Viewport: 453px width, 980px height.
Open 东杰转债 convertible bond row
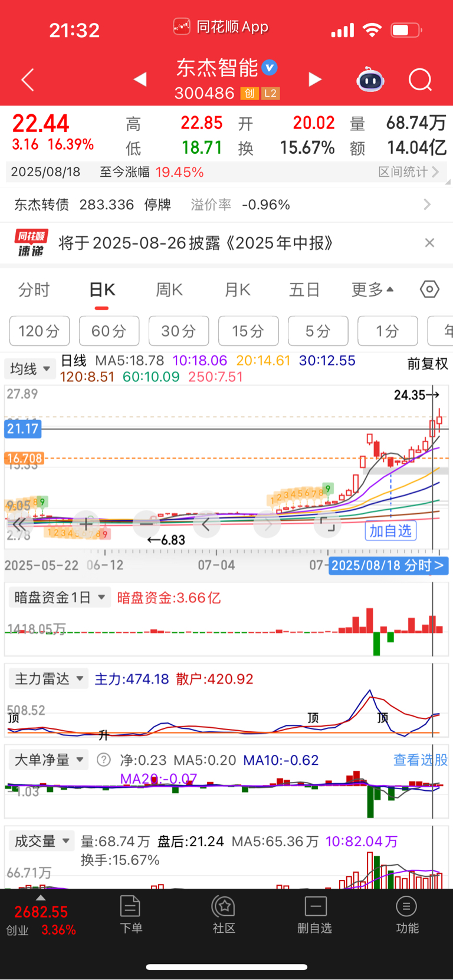pos(226,204)
